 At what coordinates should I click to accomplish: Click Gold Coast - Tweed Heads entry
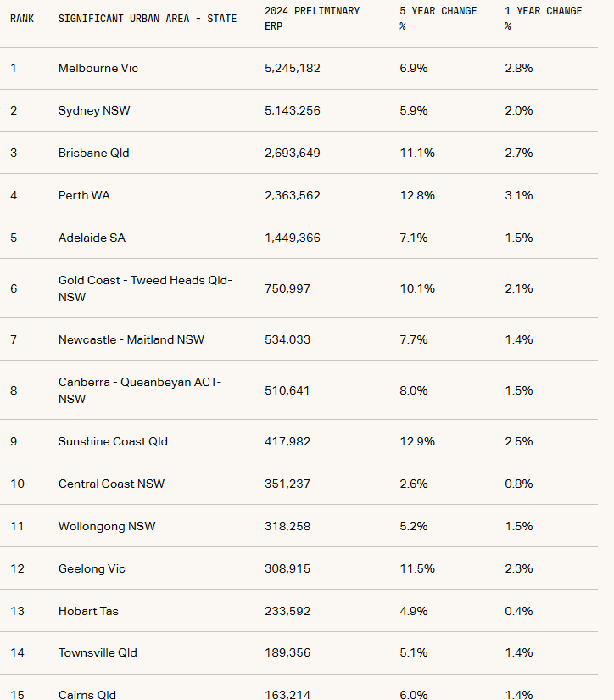pyautogui.click(x=144, y=288)
